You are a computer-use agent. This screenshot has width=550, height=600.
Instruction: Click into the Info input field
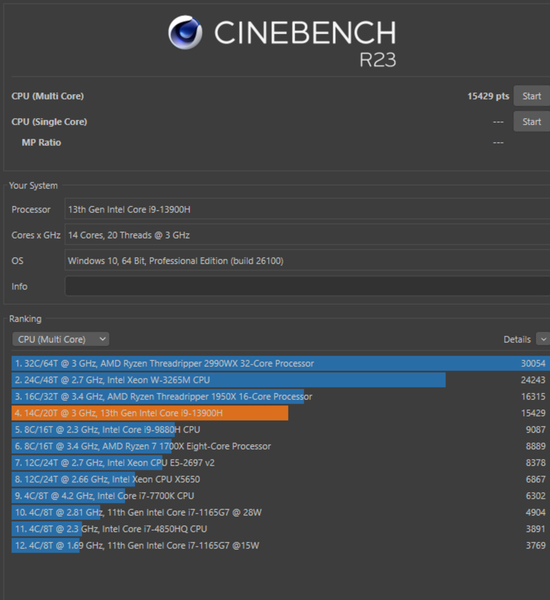307,287
